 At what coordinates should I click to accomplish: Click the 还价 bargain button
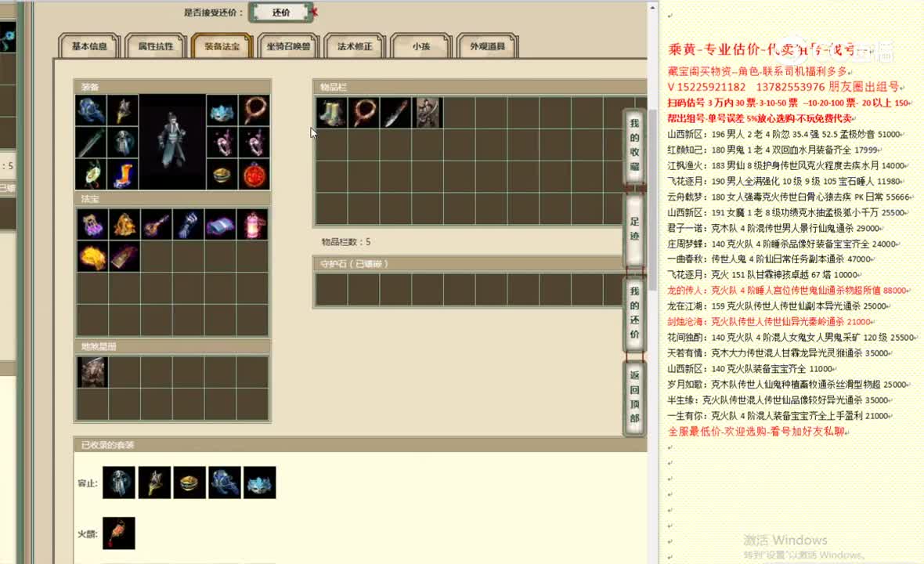281,13
